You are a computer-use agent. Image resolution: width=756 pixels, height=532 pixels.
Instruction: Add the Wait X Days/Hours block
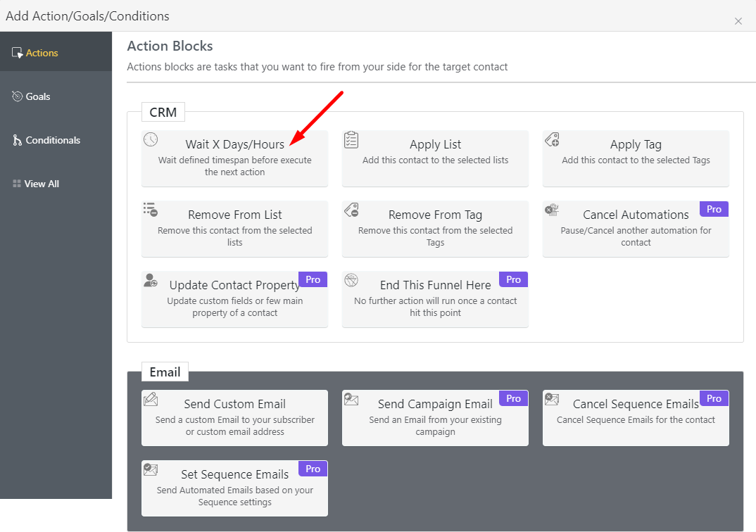tap(235, 158)
